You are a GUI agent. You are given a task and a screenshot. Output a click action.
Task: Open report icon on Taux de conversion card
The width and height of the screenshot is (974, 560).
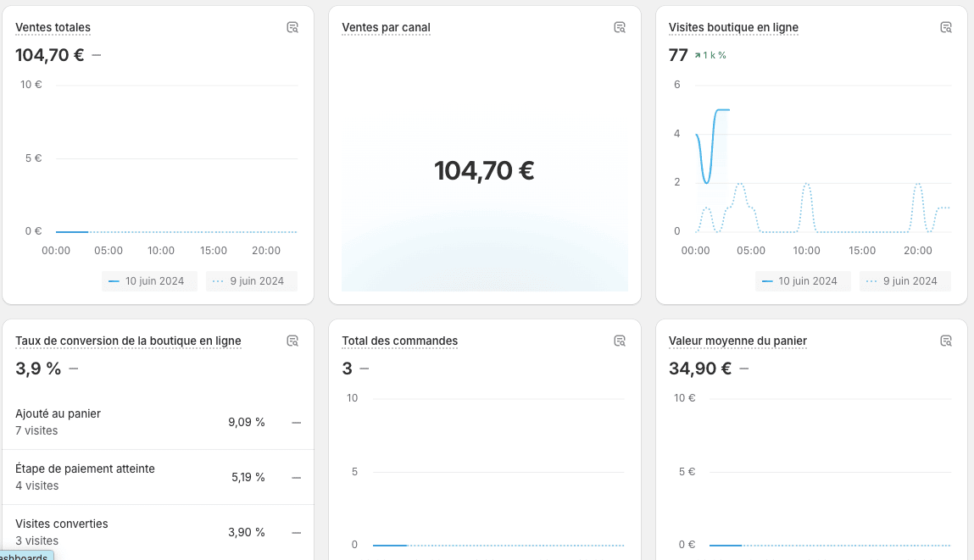(x=292, y=341)
